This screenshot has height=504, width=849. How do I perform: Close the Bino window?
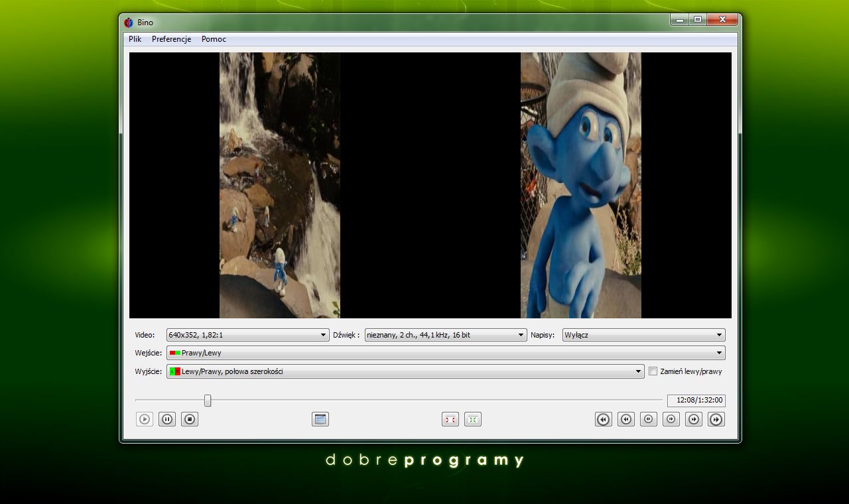[x=722, y=20]
